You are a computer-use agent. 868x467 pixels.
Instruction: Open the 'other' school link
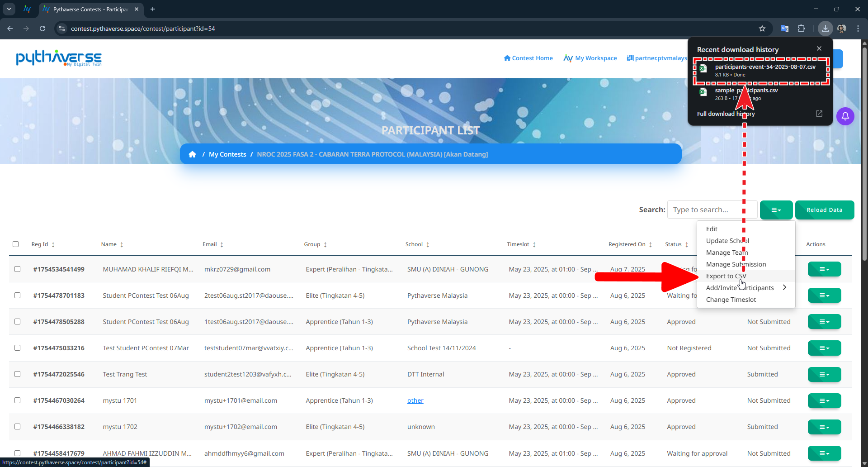tap(415, 400)
